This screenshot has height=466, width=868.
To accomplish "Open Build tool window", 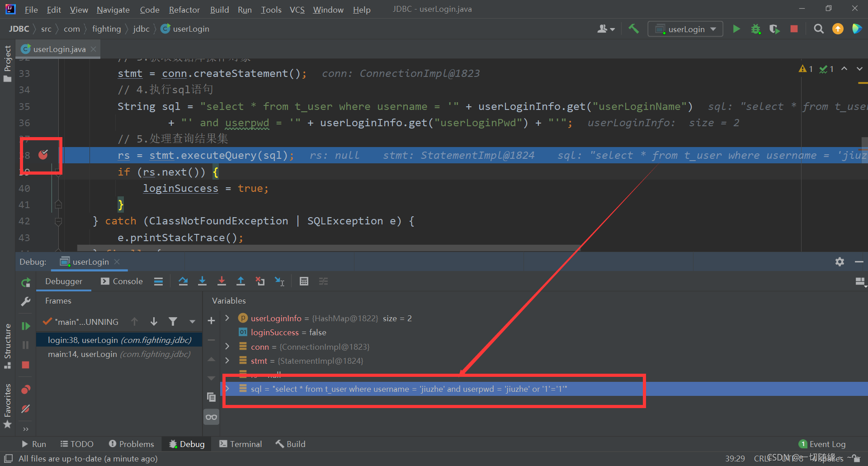I will pos(291,444).
